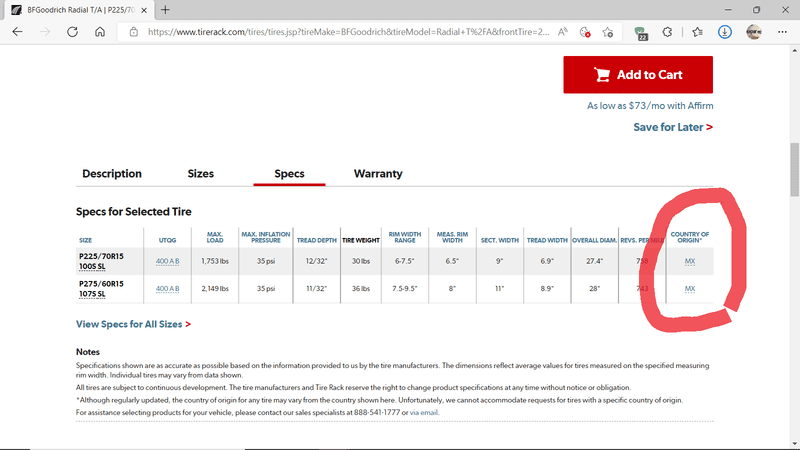View site info via the lock icon
Image resolution: width=800 pixels, height=450 pixels.
[134, 32]
